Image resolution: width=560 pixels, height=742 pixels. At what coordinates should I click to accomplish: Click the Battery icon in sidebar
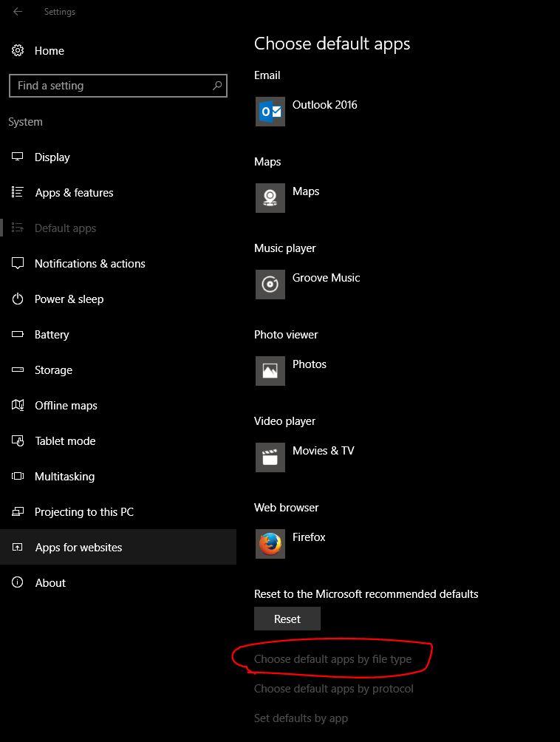[18, 334]
